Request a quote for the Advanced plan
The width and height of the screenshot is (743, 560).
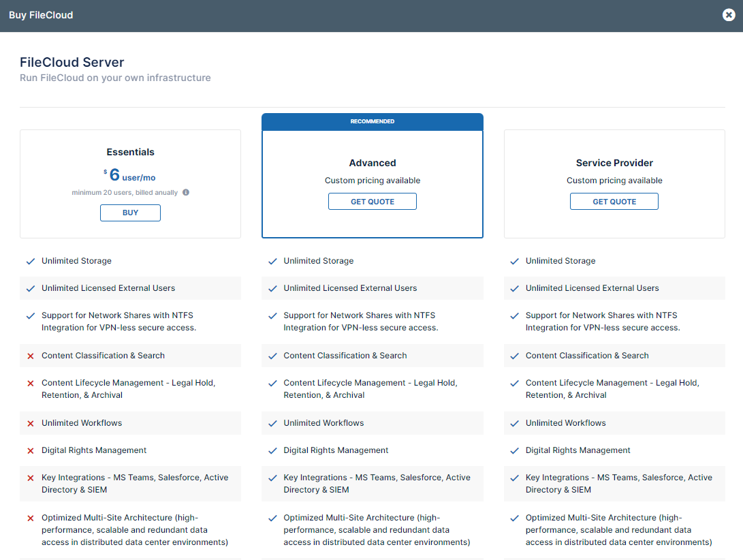pos(372,202)
